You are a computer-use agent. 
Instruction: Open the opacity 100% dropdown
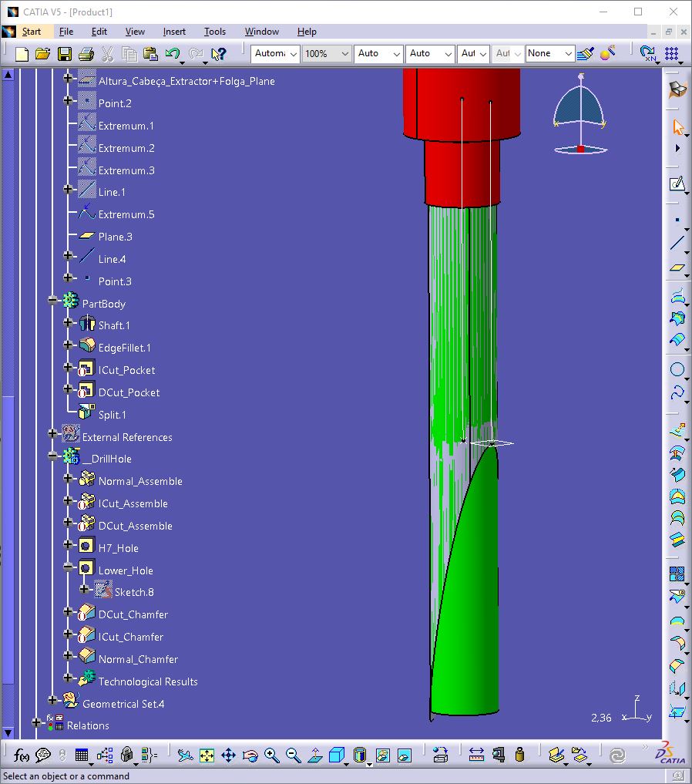coord(326,53)
